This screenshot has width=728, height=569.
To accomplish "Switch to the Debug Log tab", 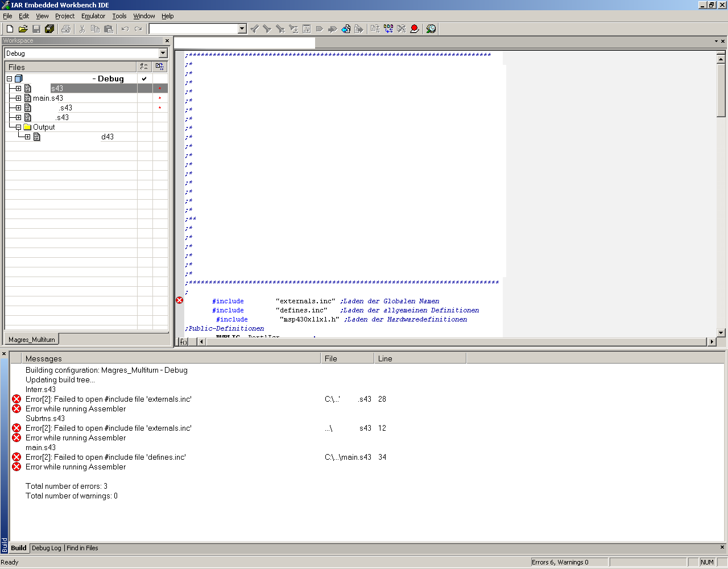I will [x=46, y=548].
